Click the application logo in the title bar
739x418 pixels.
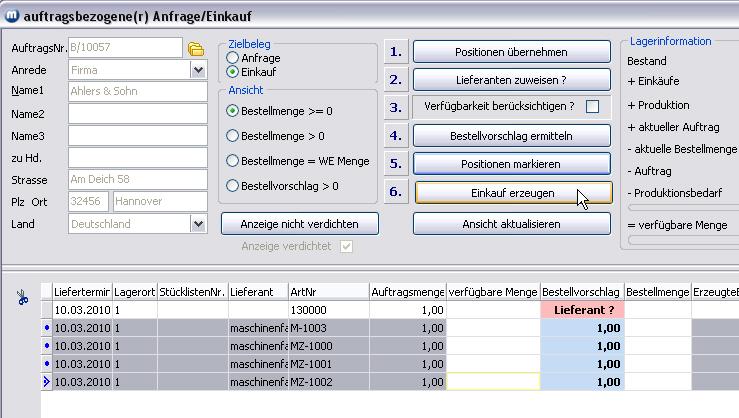[10, 14]
